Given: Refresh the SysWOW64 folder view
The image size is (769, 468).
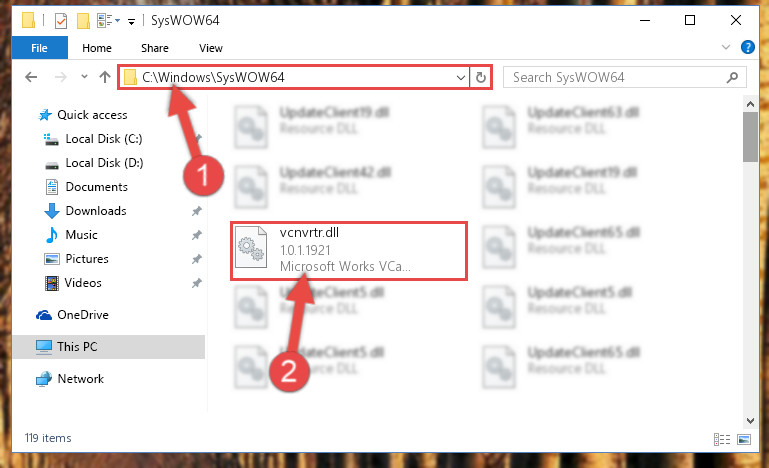Looking at the screenshot, I should [481, 78].
